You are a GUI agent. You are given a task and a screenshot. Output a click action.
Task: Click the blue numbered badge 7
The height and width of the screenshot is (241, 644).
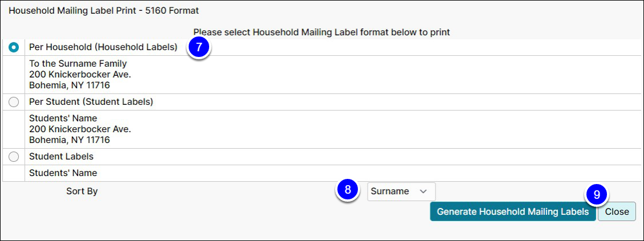(x=199, y=47)
